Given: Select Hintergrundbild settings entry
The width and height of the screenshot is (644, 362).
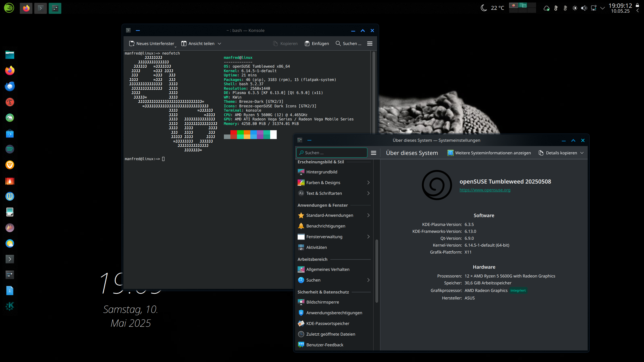Looking at the screenshot, I should (322, 172).
